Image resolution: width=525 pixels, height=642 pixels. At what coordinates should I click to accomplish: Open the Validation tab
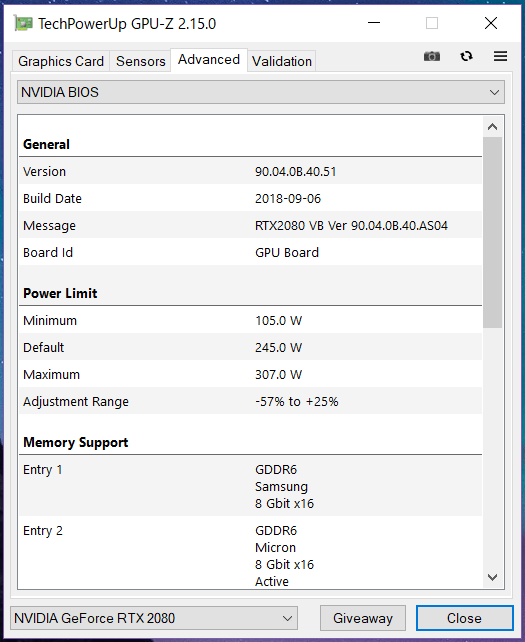(282, 61)
